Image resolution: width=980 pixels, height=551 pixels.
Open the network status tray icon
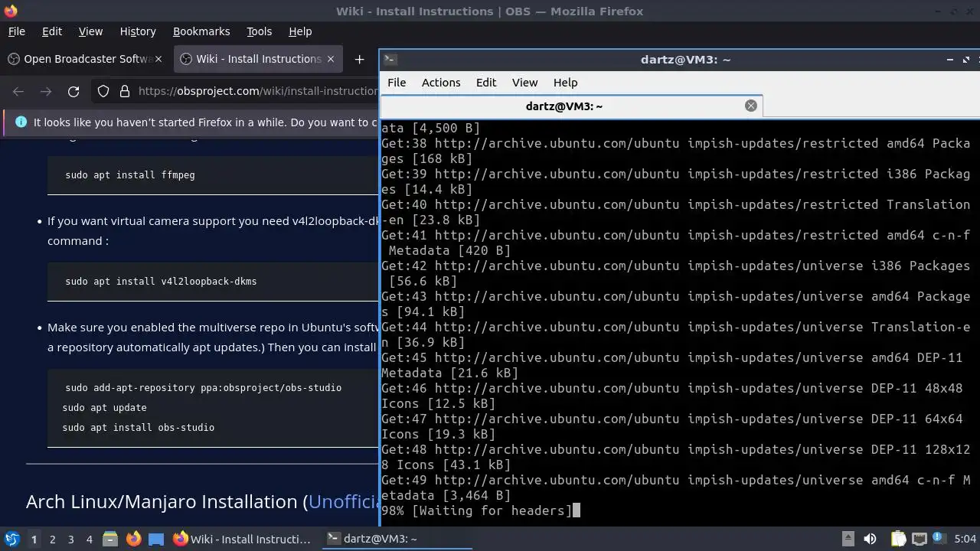point(920,539)
